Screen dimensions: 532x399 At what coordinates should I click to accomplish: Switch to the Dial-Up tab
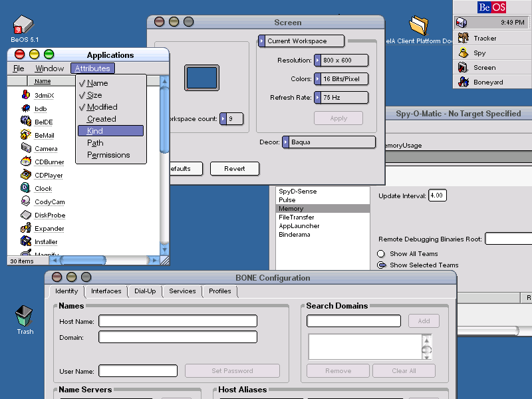(x=145, y=291)
